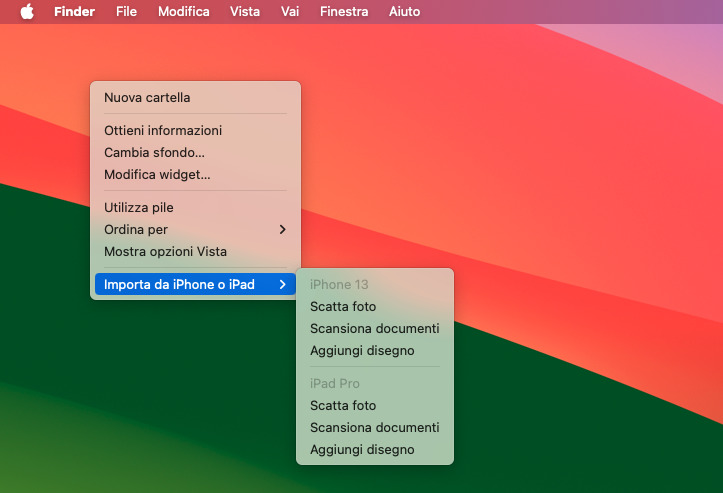723x493 pixels.
Task: Select Mostra opzioni Vista
Action: [165, 251]
